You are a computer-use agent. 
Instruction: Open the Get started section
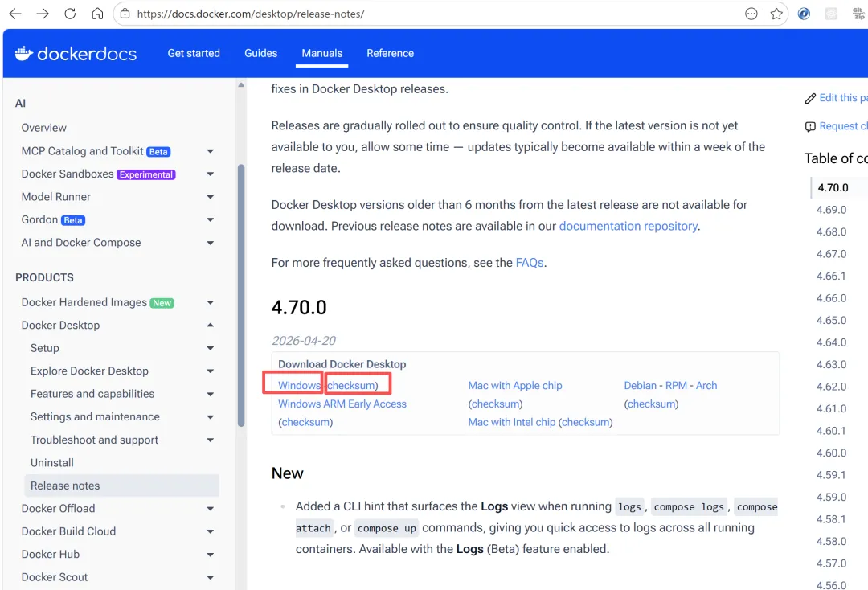194,53
